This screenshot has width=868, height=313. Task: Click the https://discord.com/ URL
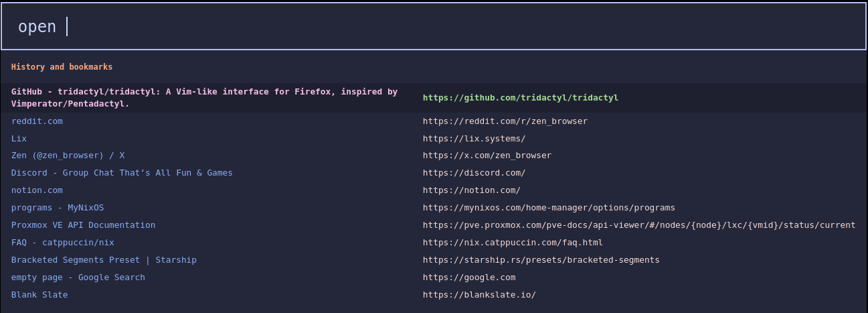(474, 173)
